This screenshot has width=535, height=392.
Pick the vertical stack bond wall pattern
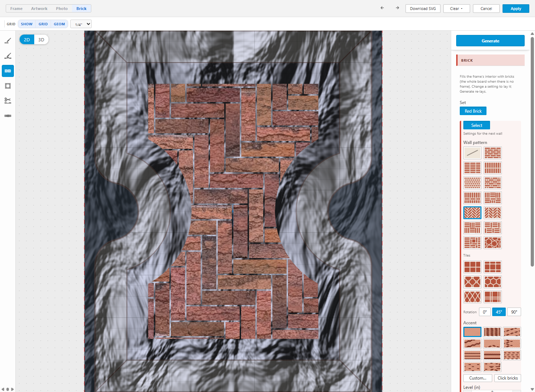(x=493, y=168)
